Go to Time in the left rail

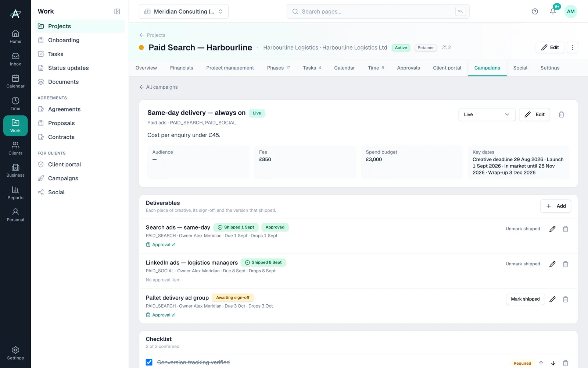point(15,103)
